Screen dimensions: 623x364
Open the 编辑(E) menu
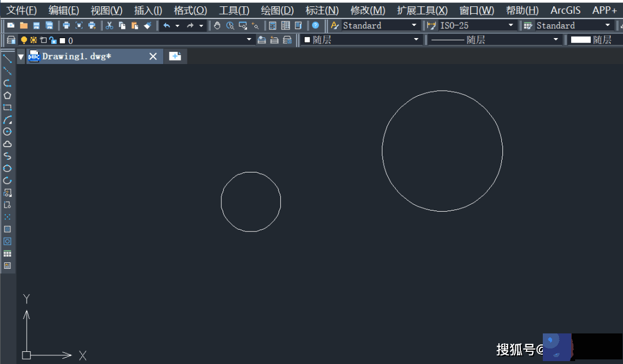pos(63,10)
